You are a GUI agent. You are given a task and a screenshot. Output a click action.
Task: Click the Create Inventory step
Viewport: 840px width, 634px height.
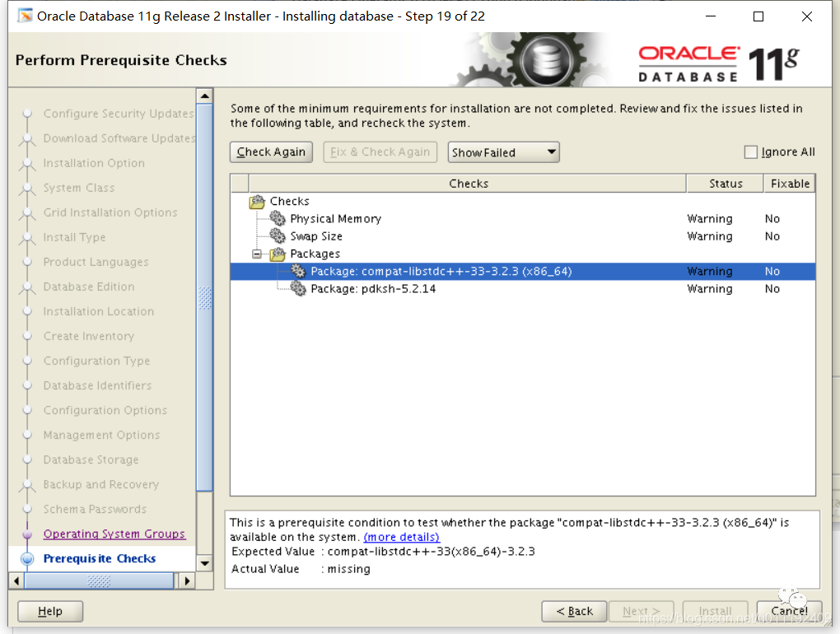pyautogui.click(x=89, y=336)
